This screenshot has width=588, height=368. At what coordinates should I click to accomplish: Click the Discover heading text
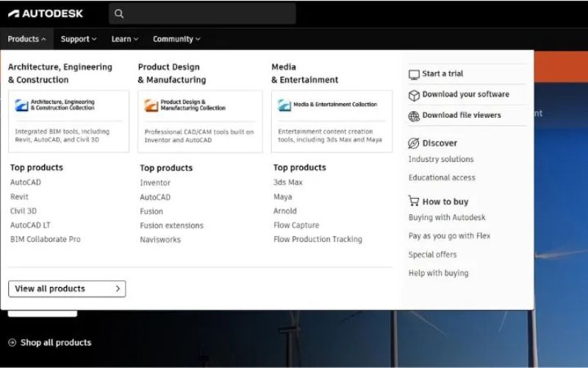point(440,143)
